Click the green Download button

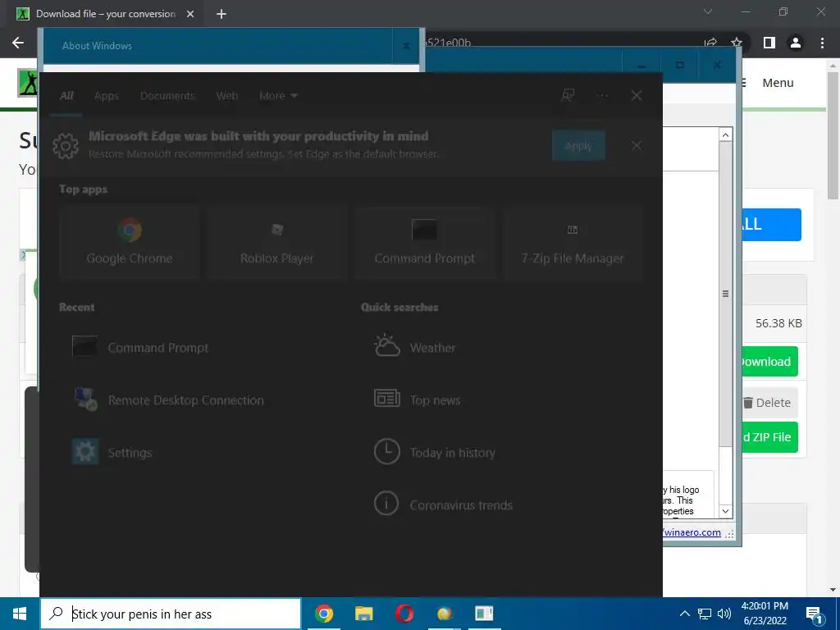(769, 362)
